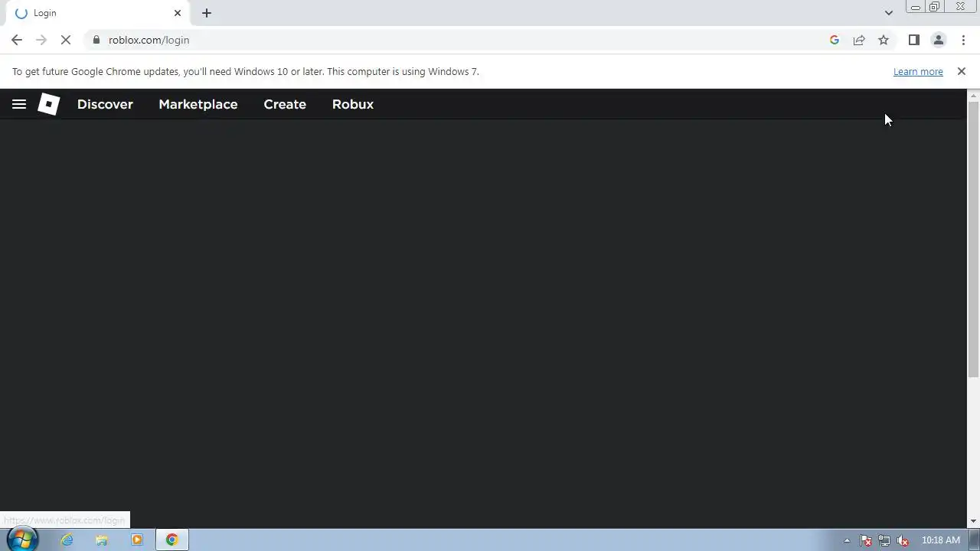Viewport: 980px width, 551px height.
Task: Open the Chrome profile avatar menu
Action: (939, 40)
